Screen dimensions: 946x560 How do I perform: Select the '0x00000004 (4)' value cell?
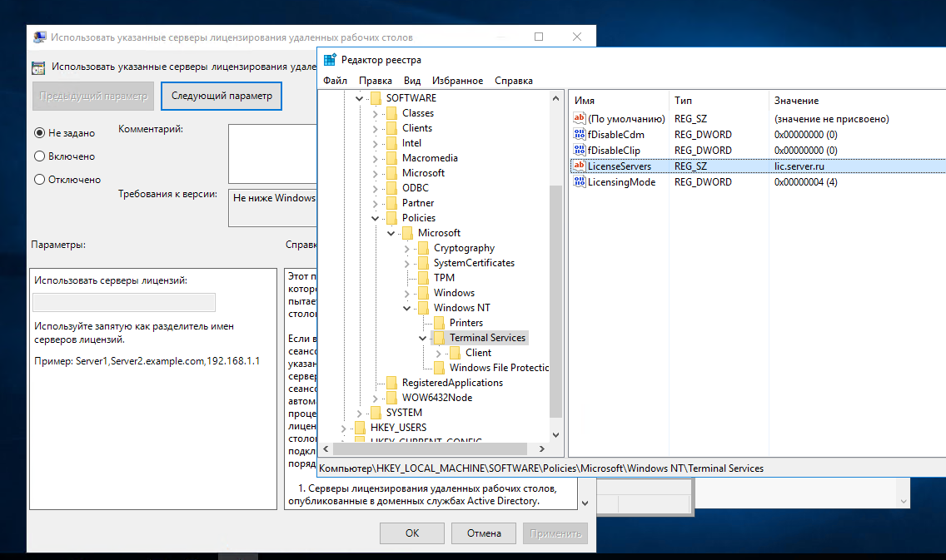click(805, 181)
